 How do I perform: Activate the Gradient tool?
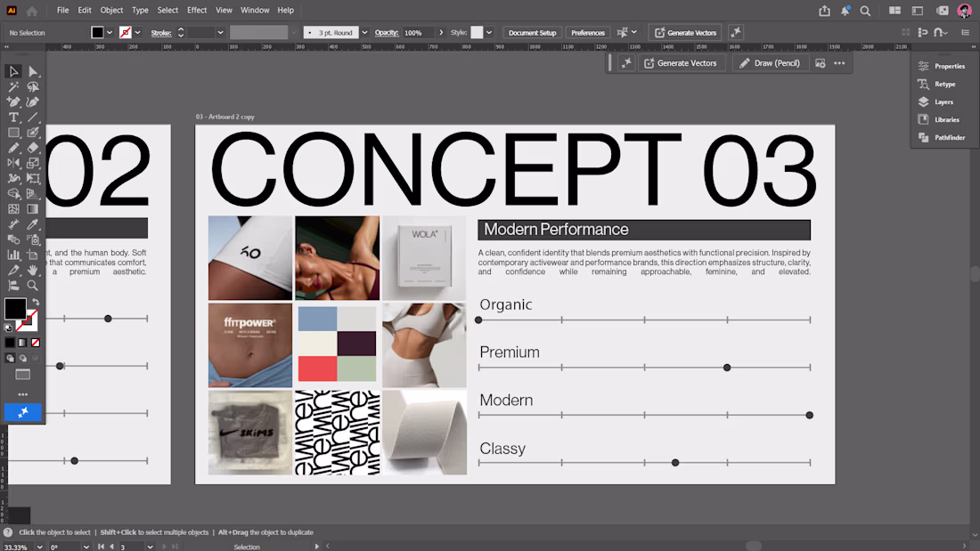33,209
